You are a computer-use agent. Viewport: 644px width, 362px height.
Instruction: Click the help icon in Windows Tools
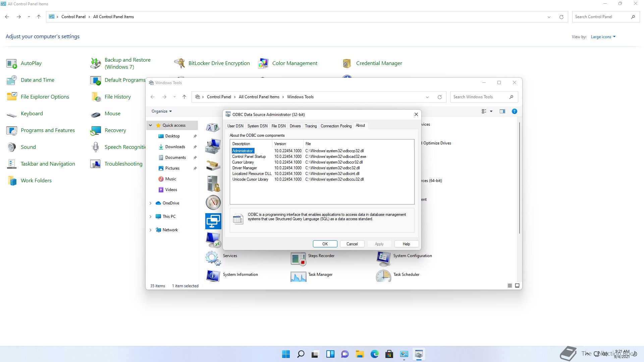[x=514, y=111]
